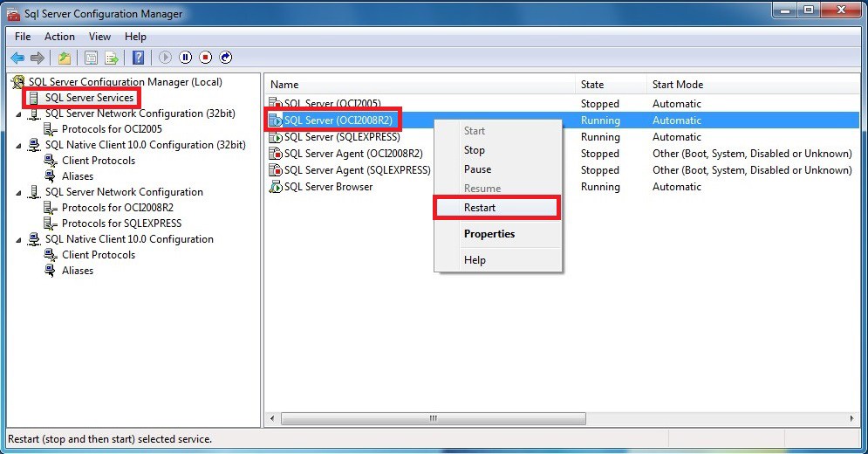The height and width of the screenshot is (454, 868).
Task: Select Protocols for SQLEXPRESS tree item
Action: point(121,224)
